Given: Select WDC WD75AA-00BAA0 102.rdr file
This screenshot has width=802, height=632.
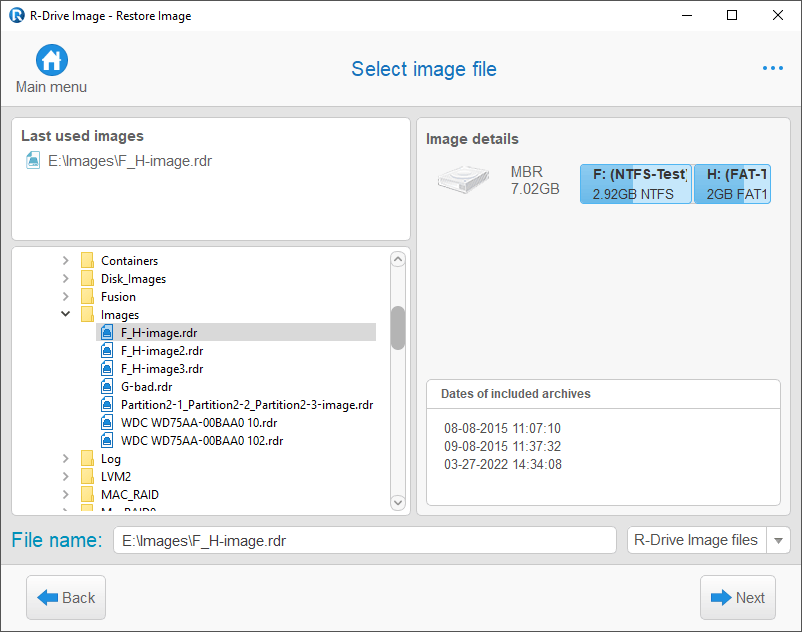Looking at the screenshot, I should 202,440.
